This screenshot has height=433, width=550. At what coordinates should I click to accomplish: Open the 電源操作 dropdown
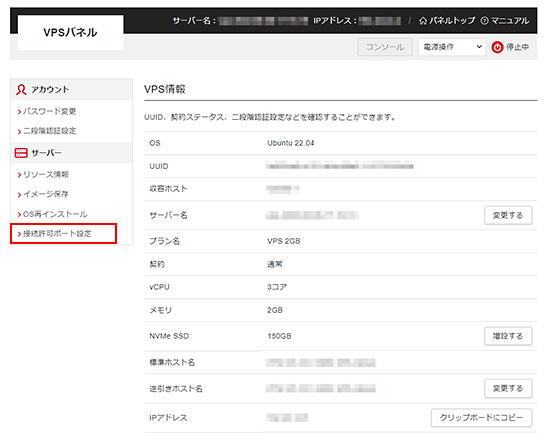coord(452,47)
